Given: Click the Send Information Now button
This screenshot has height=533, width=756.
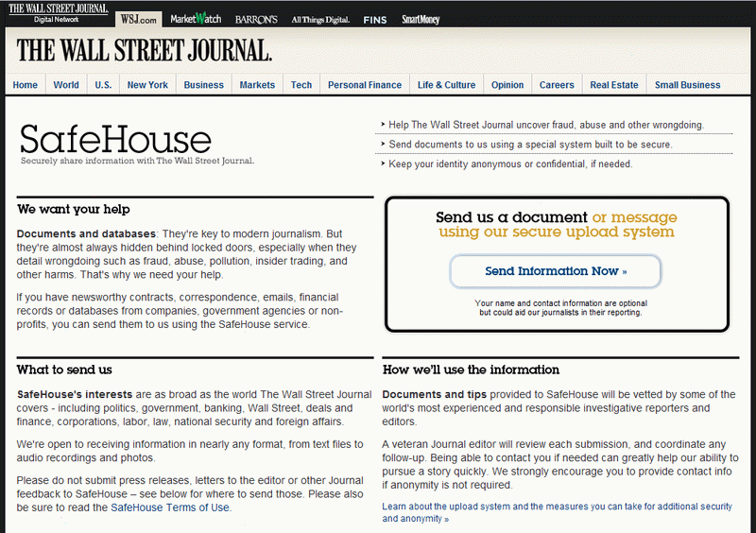Looking at the screenshot, I should click(556, 271).
